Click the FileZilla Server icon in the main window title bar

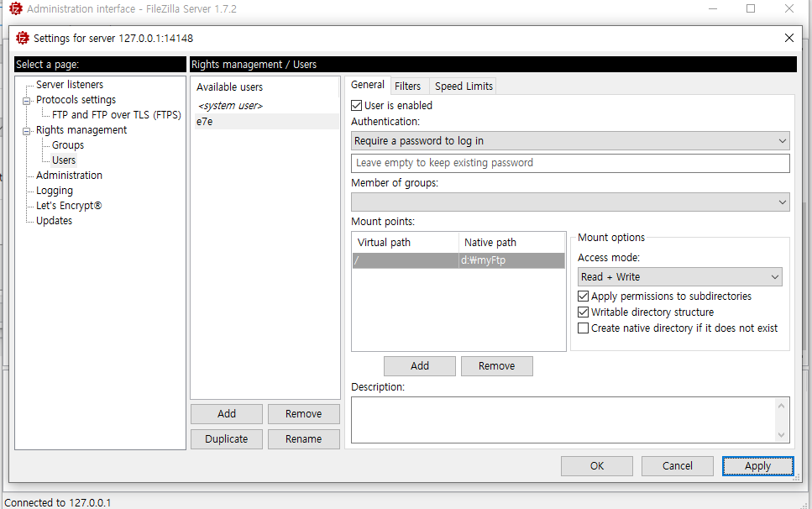click(x=16, y=8)
